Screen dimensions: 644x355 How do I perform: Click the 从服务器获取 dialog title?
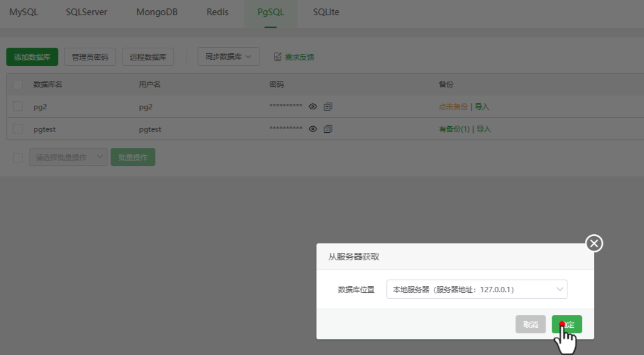[354, 257]
